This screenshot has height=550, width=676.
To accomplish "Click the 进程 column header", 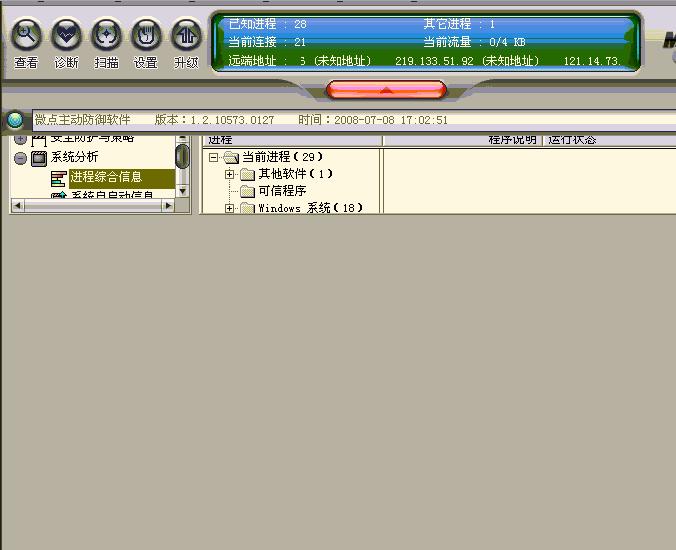I will pos(220,140).
